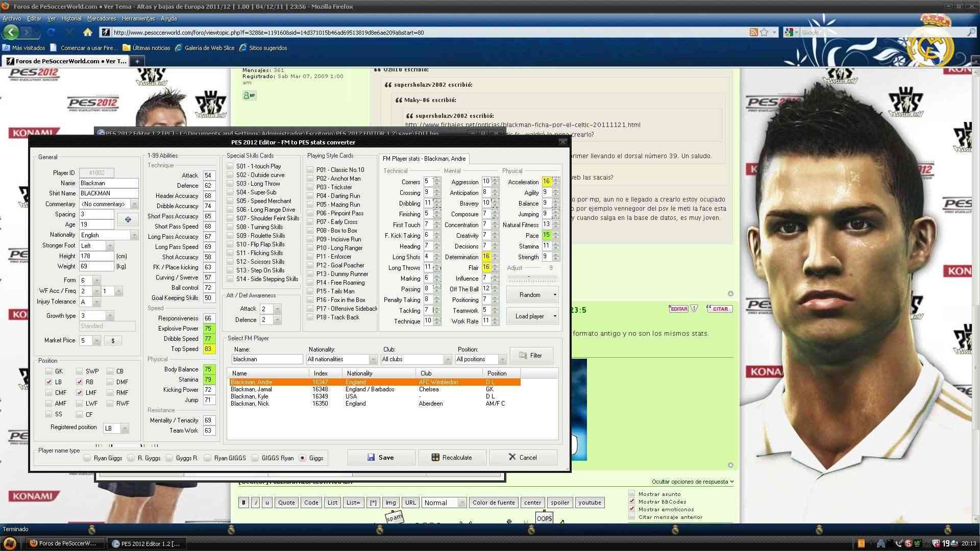Select the FM Player stats tab
Image resolution: width=980 pixels, height=551 pixels.
point(424,159)
